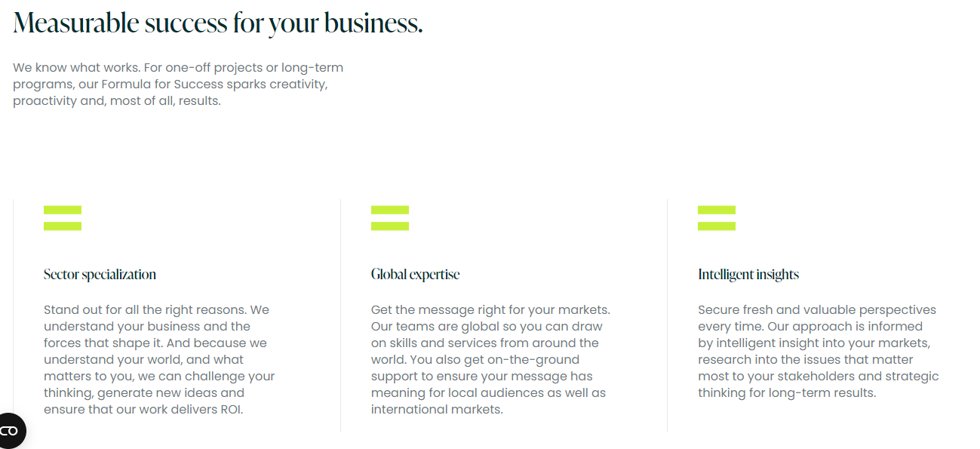Click the paragraph starting "Get the message right"
The image size is (980, 449).
click(x=490, y=360)
